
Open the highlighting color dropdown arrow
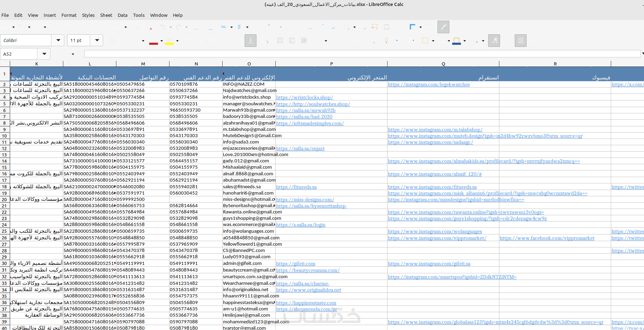(177, 41)
